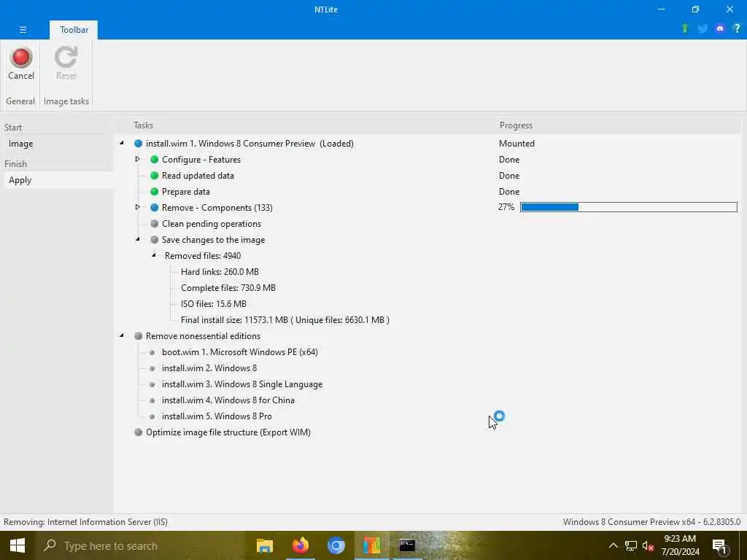Select the Final install size: 11573.1 MB entry

(285, 320)
